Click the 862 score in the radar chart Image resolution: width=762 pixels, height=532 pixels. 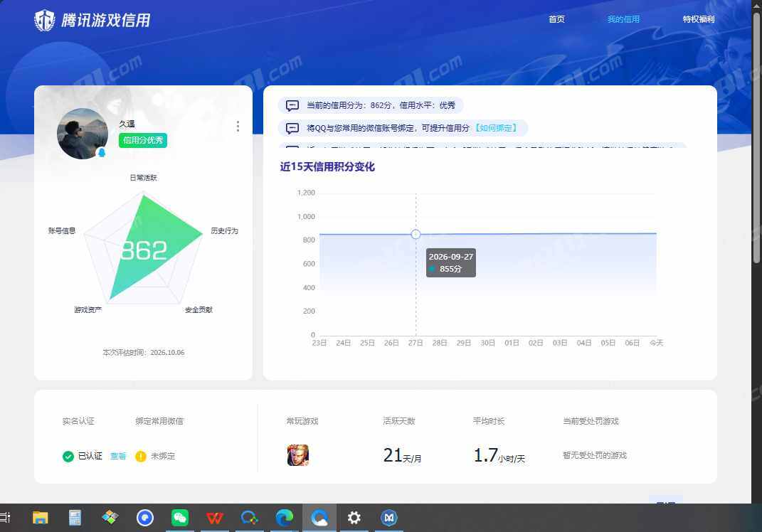click(144, 250)
